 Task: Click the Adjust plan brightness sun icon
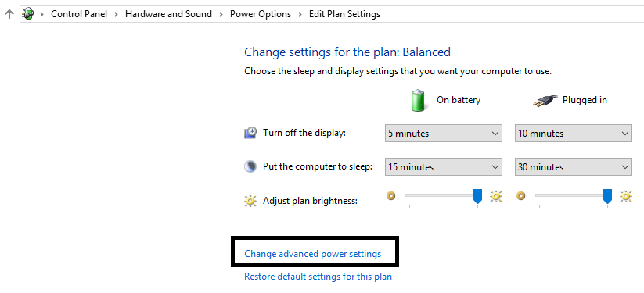click(x=250, y=201)
